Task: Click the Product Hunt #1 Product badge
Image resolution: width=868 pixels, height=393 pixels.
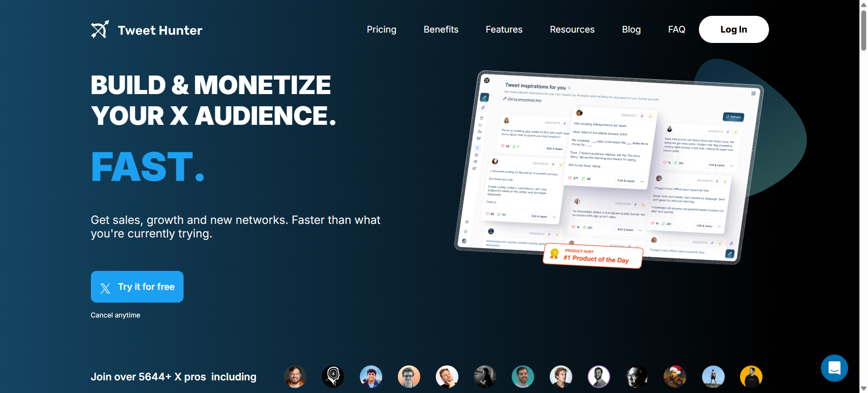Action: pyautogui.click(x=593, y=256)
